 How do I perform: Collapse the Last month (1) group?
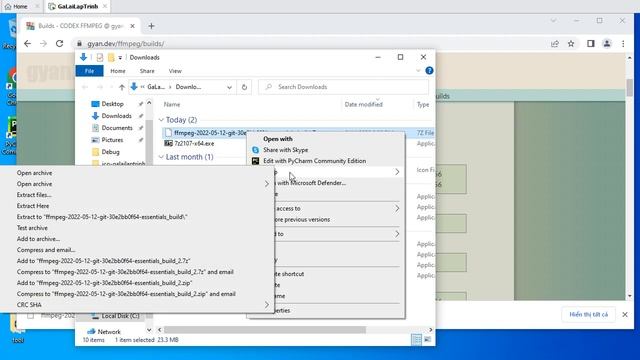coord(161,157)
